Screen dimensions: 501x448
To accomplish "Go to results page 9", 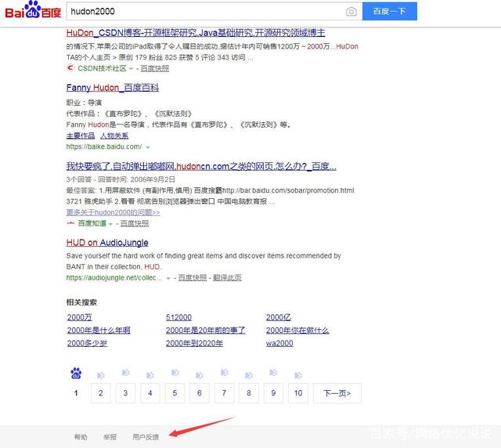I will click(273, 393).
